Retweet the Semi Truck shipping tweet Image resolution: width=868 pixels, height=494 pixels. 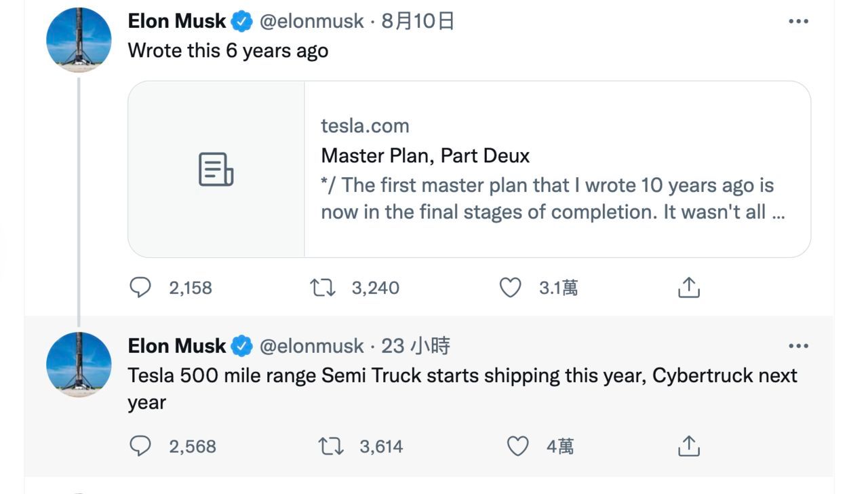point(331,446)
